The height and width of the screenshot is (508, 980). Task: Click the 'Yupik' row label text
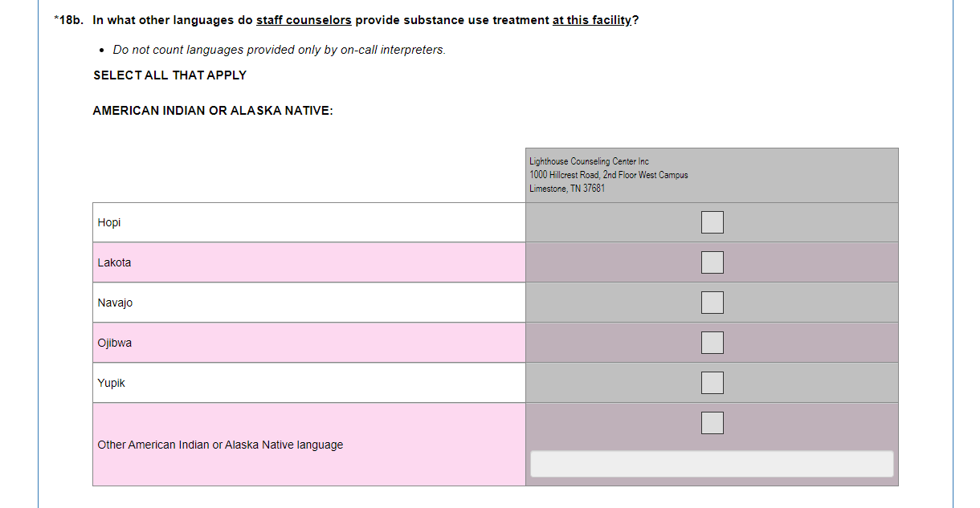(x=112, y=383)
